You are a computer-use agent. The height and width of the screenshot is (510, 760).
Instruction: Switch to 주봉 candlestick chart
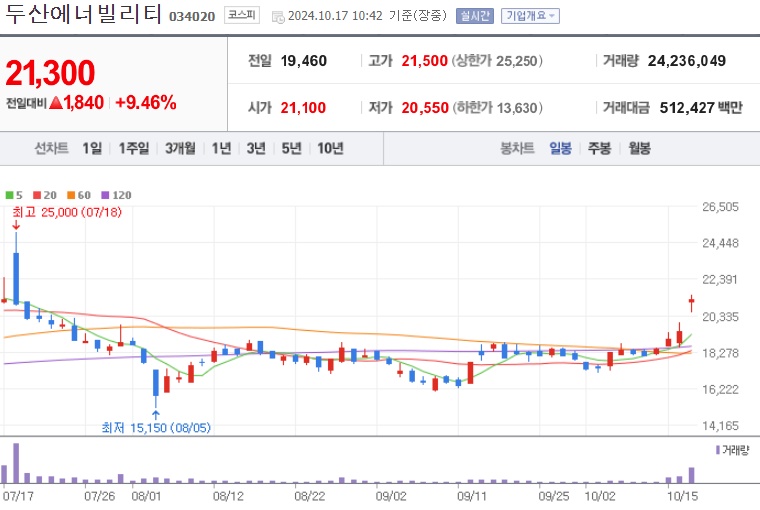[599, 148]
